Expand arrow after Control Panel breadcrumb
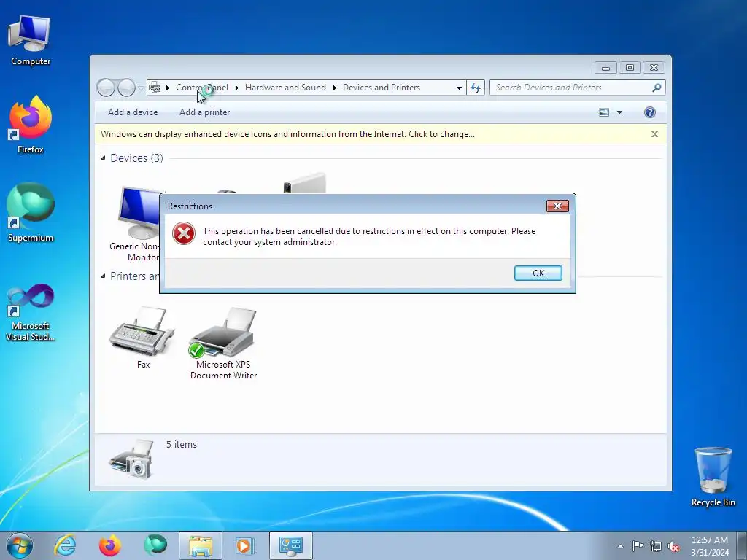747x560 pixels. (x=237, y=87)
